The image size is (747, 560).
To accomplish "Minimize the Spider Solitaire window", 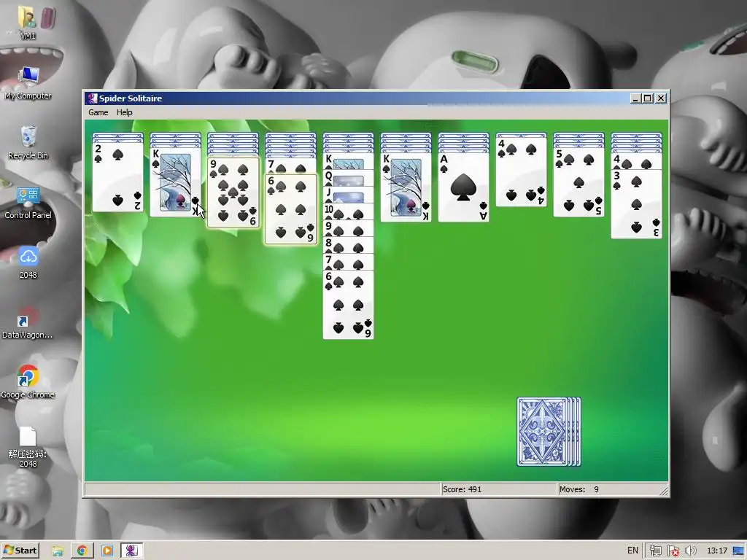I will click(x=635, y=98).
